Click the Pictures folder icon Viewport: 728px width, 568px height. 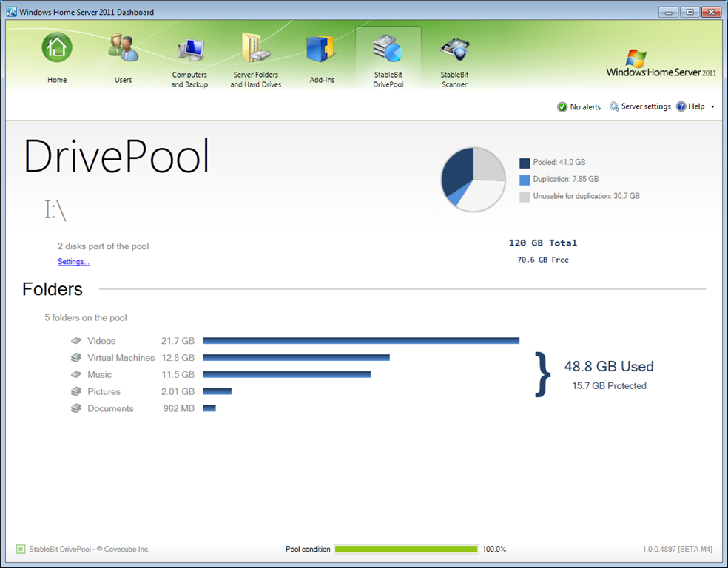[76, 391]
